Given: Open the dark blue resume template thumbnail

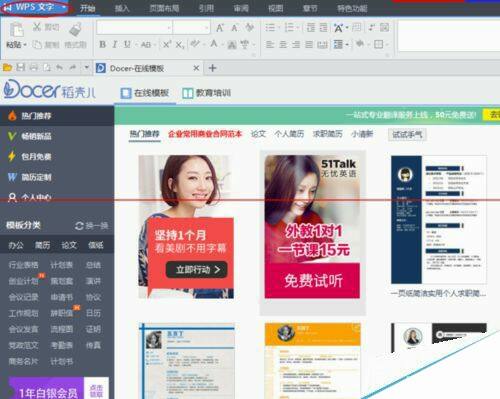Looking at the screenshot, I should coord(439,220).
